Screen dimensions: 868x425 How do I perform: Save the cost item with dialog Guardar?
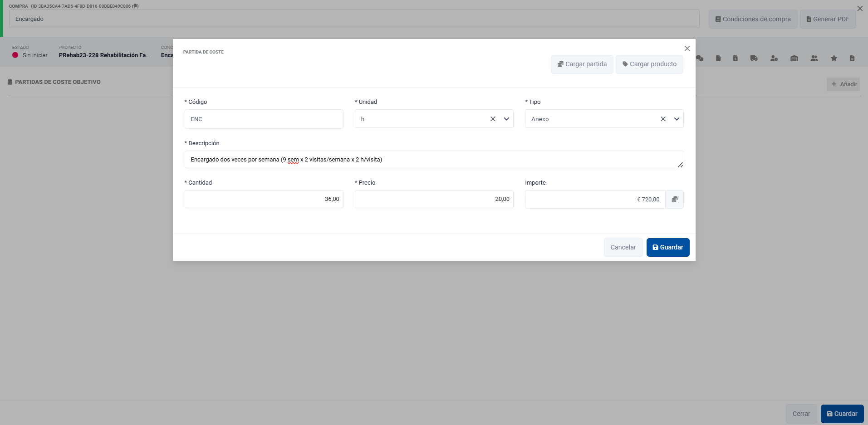(x=667, y=247)
